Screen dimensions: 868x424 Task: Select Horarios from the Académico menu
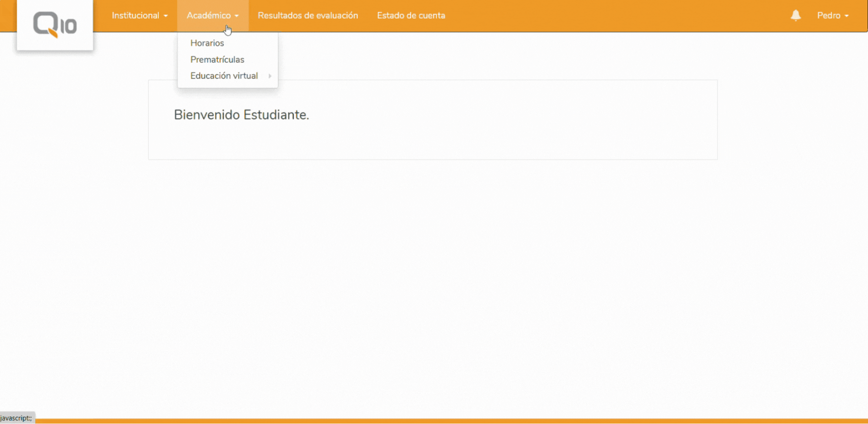click(x=207, y=43)
